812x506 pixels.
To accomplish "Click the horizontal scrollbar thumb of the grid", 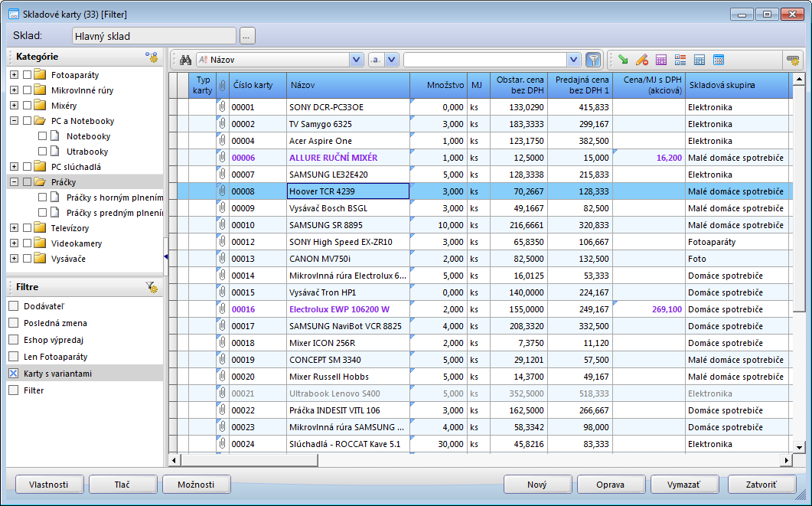I will click(x=249, y=460).
